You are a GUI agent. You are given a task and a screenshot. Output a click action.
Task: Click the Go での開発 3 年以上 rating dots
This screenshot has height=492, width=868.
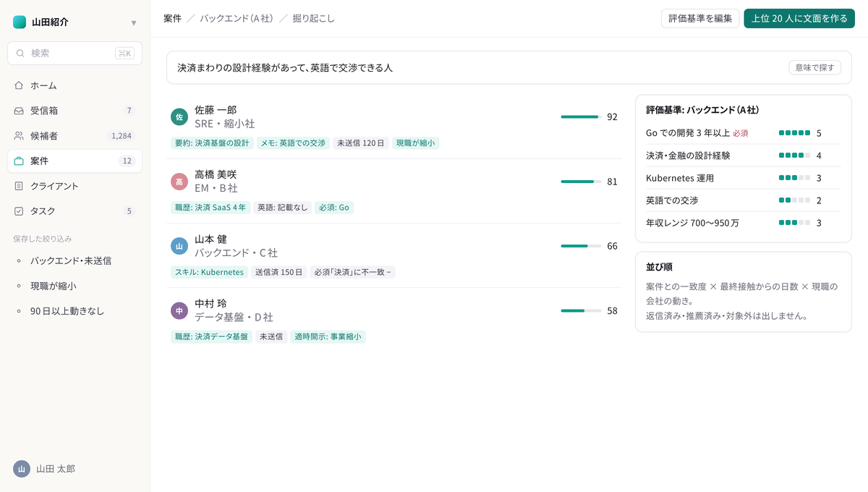pos(794,133)
